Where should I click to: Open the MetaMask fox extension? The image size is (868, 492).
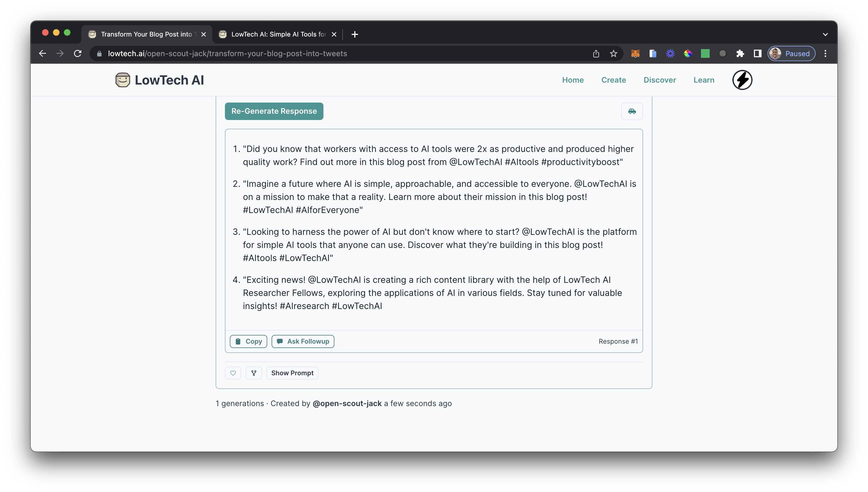[x=635, y=53]
